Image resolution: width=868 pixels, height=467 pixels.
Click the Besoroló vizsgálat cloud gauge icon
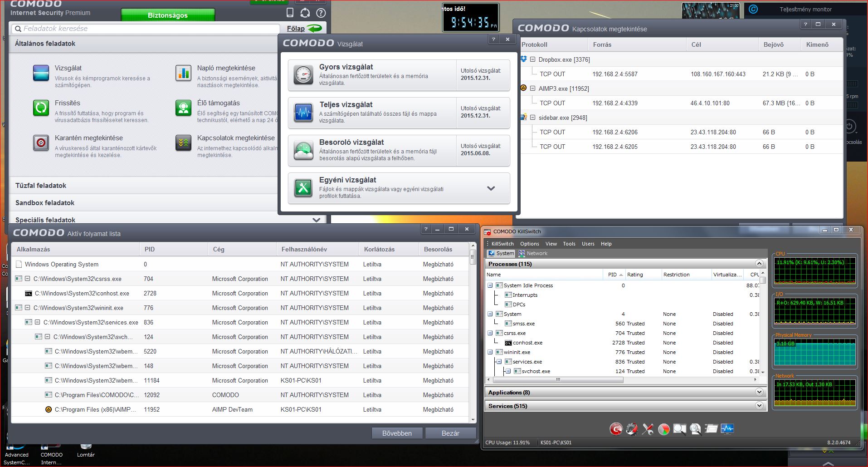tap(303, 150)
